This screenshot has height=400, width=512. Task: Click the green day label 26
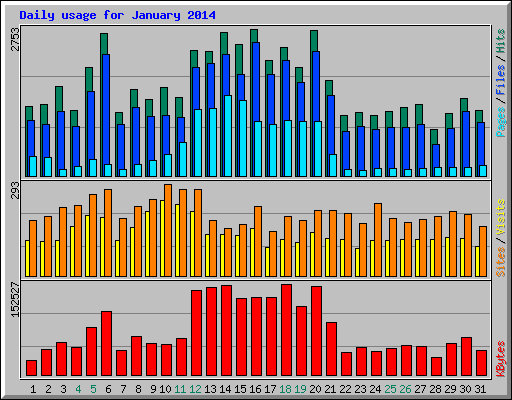[x=405, y=389]
